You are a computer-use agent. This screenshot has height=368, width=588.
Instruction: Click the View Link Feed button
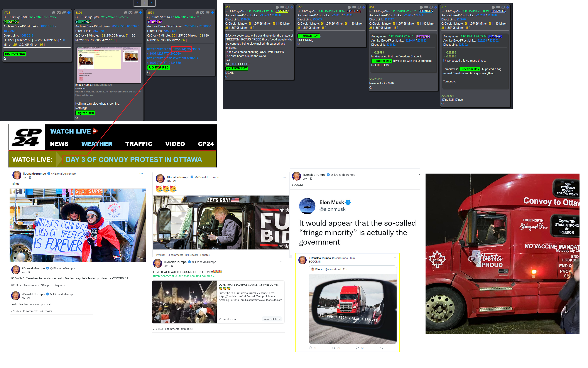tap(272, 319)
